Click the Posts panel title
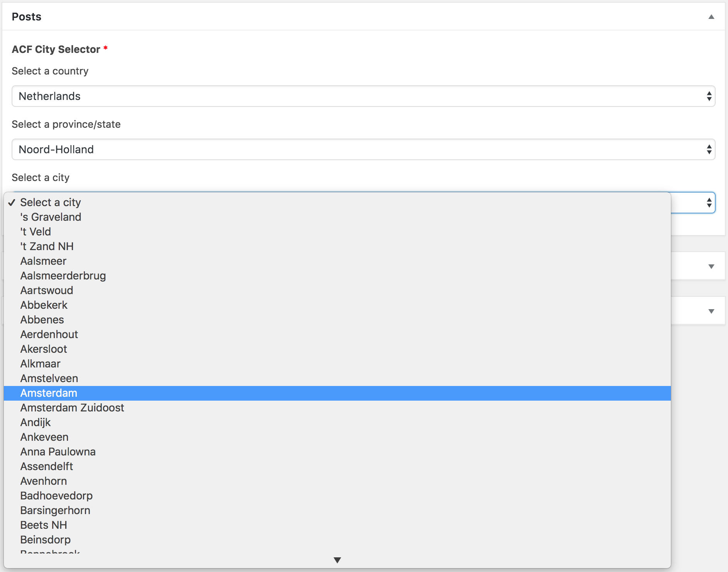Image resolution: width=728 pixels, height=572 pixels. pos(26,17)
